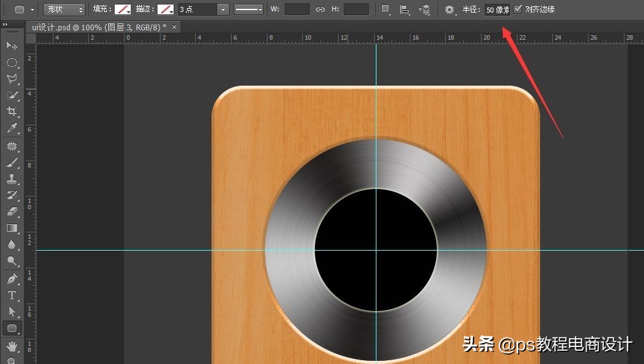
Task: Open the geometry options gear button
Action: [x=449, y=9]
